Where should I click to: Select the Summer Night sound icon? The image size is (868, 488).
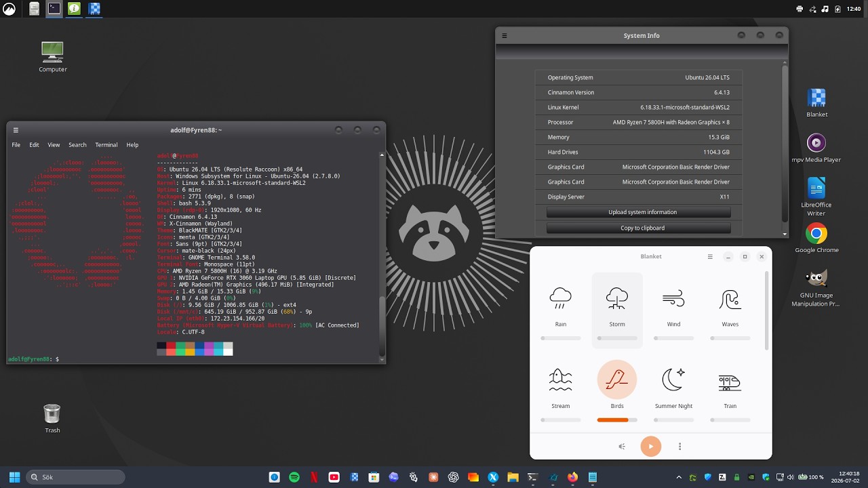tap(673, 380)
